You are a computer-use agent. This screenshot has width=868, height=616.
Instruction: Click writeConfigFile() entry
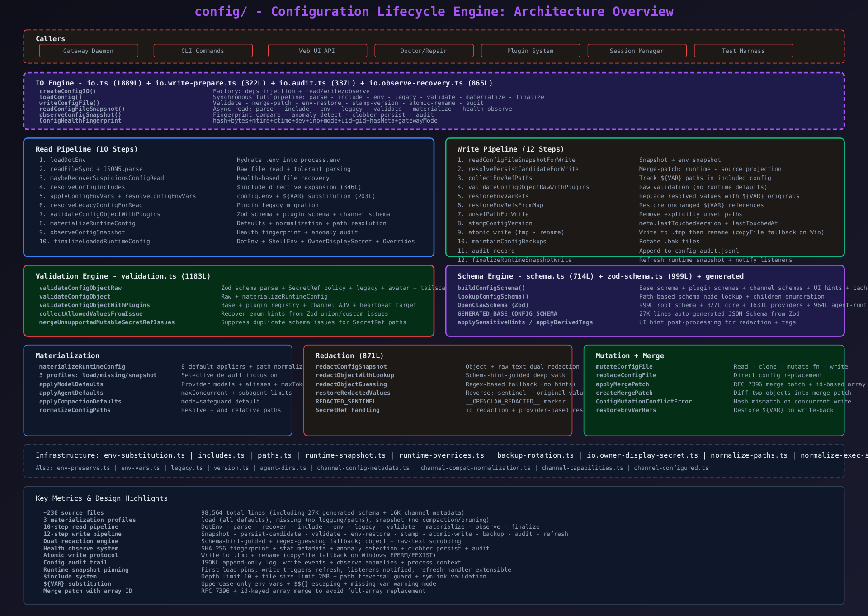tap(69, 103)
